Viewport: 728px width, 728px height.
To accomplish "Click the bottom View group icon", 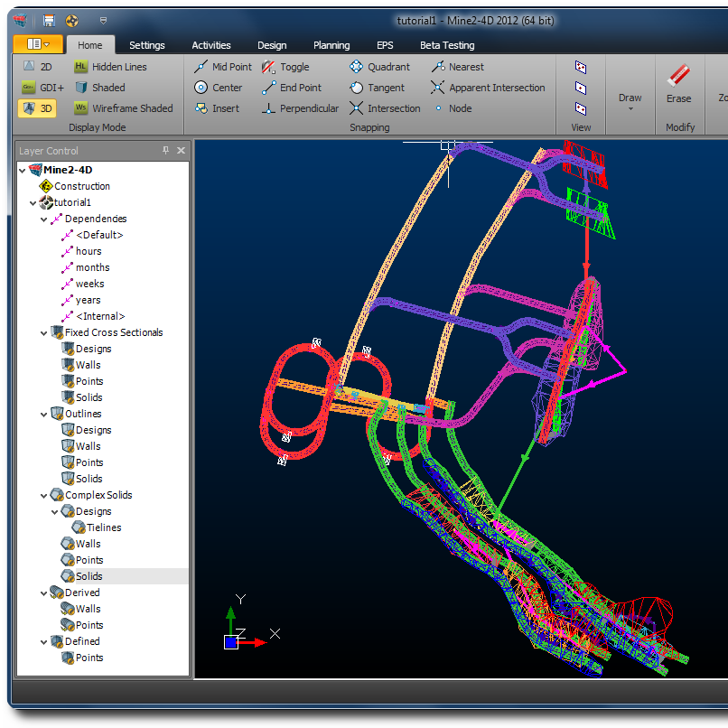I will pyautogui.click(x=581, y=108).
